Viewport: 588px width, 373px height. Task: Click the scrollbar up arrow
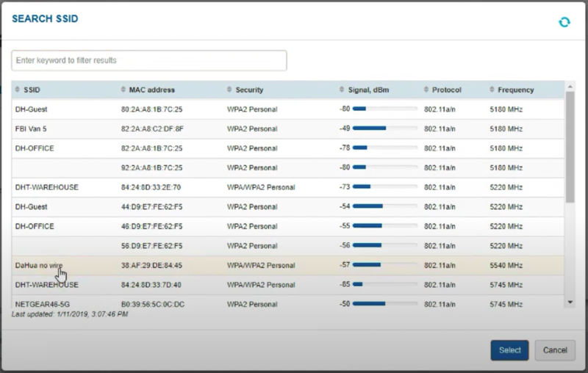(x=570, y=87)
